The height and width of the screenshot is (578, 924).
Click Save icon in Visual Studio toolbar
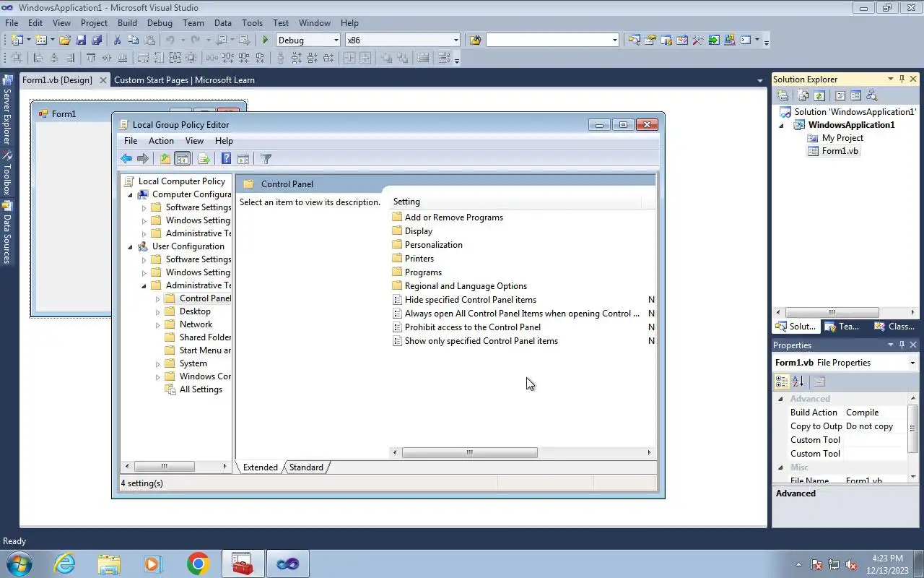81,40
